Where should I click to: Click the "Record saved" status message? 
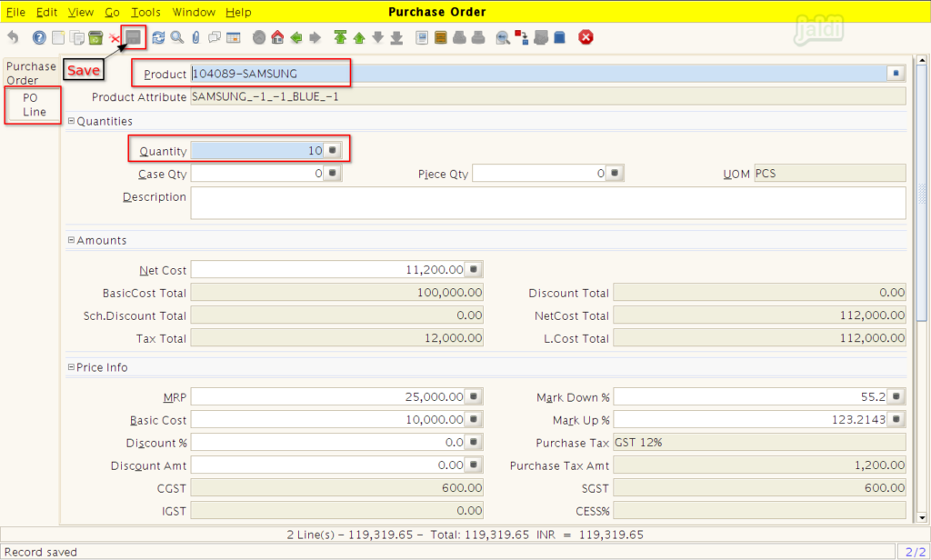click(x=40, y=553)
